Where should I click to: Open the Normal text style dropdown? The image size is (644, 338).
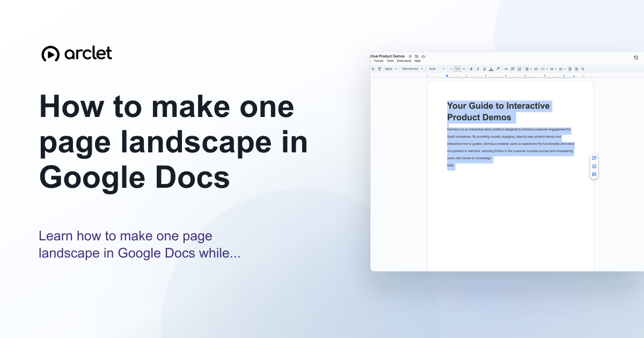click(413, 69)
